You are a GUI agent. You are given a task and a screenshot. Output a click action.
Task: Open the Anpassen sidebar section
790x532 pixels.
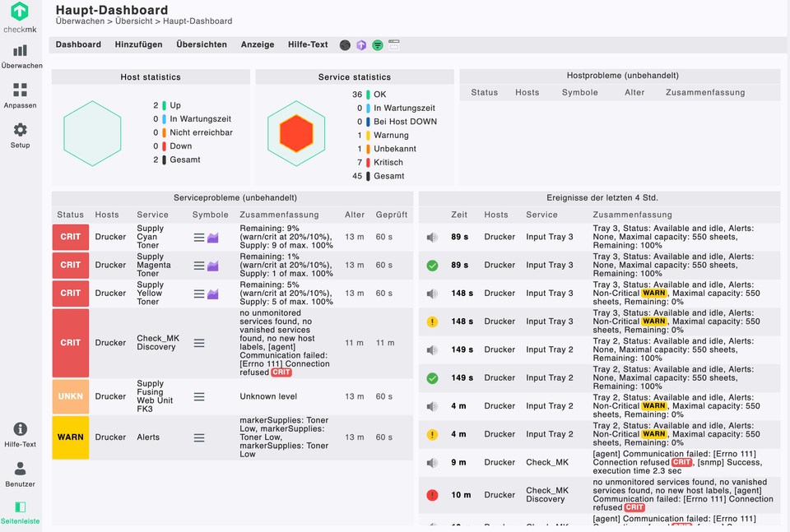pos(21,95)
